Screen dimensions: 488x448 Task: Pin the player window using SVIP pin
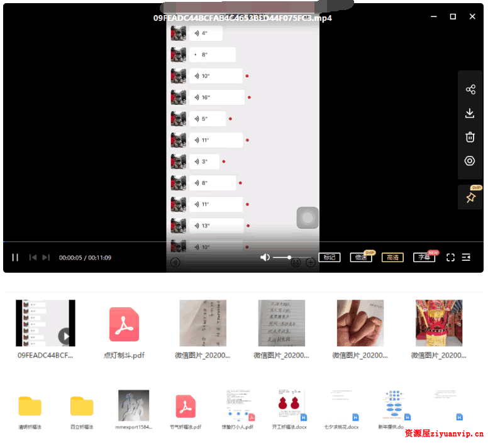tap(470, 198)
